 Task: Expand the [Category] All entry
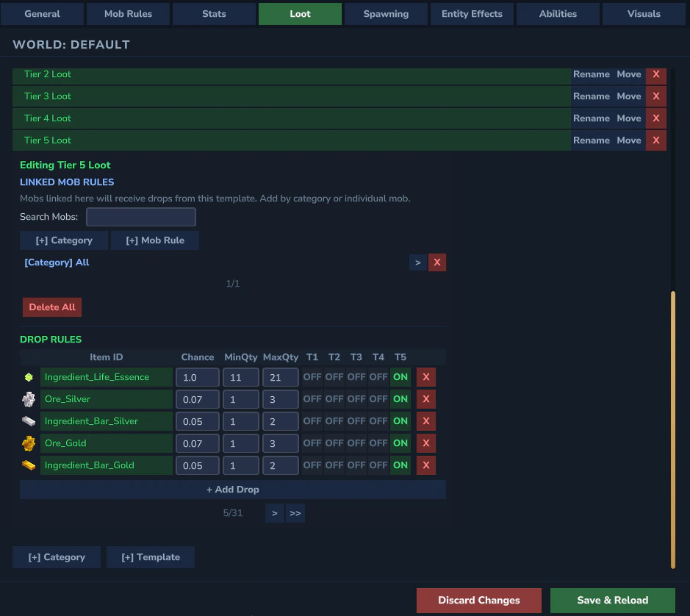pos(418,262)
